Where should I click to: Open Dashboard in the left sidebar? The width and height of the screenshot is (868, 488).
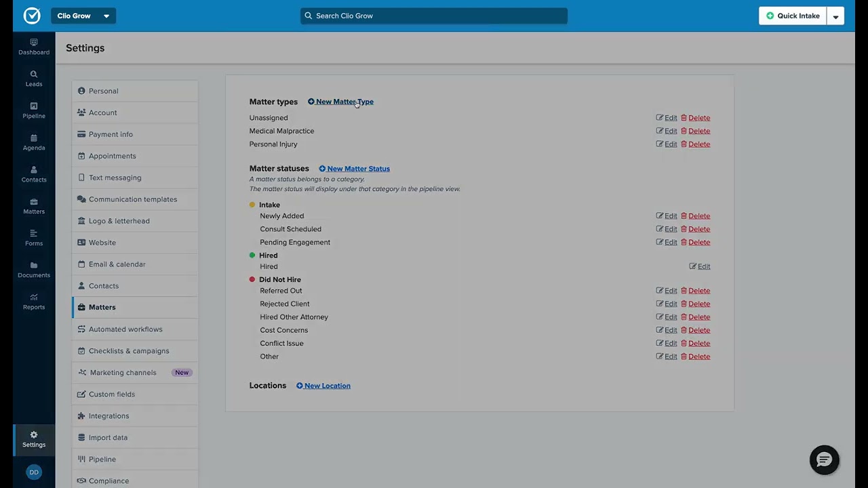coord(34,47)
